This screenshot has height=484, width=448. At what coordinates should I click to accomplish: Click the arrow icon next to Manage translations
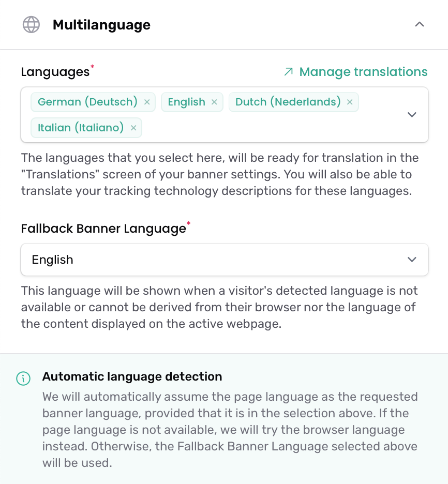(288, 72)
